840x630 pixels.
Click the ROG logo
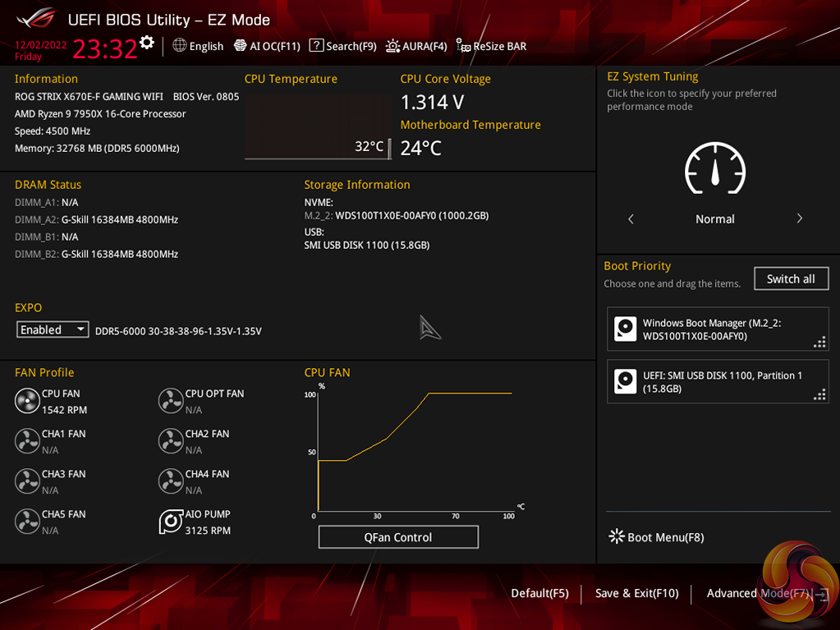tap(36, 19)
